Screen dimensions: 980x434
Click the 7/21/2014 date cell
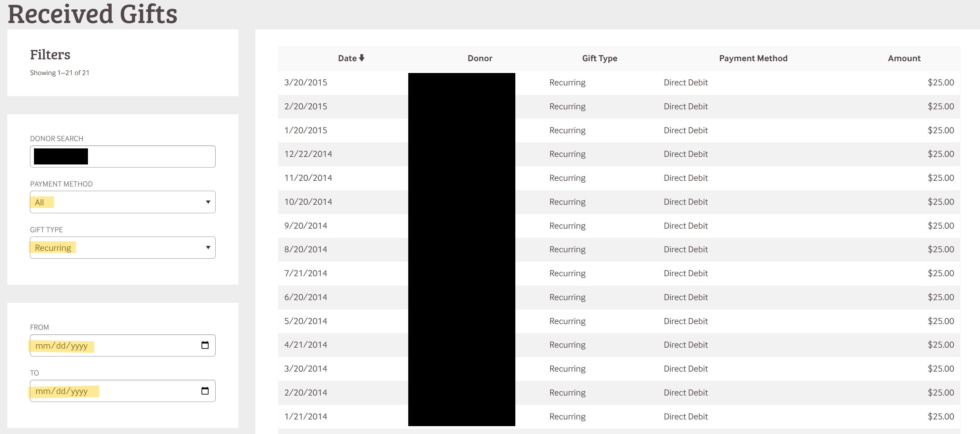pyautogui.click(x=305, y=273)
